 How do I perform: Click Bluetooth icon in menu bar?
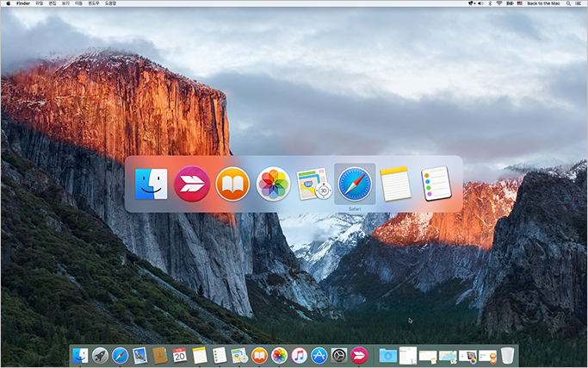pos(490,3)
